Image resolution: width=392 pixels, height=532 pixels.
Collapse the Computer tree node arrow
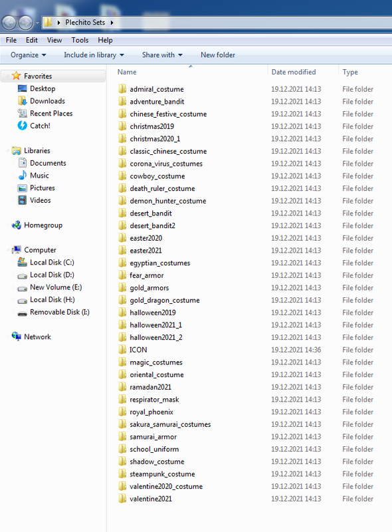[8, 250]
